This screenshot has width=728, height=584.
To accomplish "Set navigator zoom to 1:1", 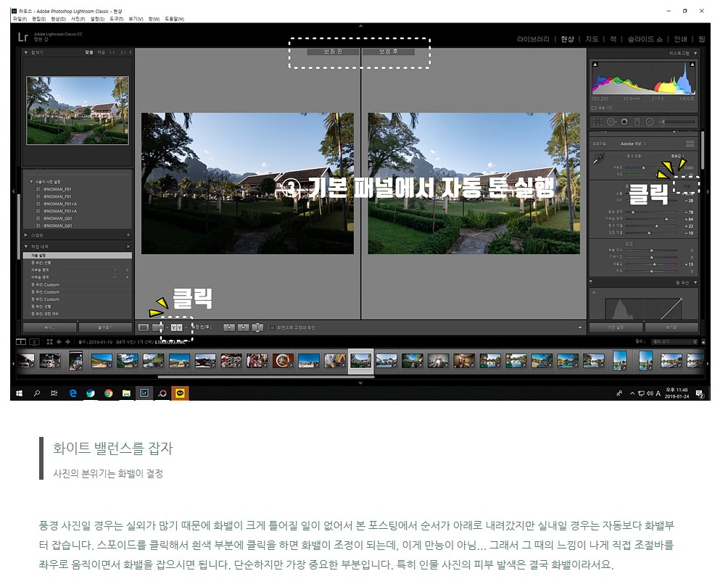I will point(112,52).
